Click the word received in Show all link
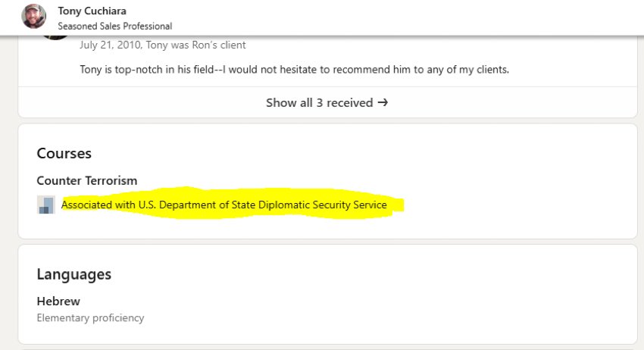Viewport: 644px width, 350px height. 349,102
